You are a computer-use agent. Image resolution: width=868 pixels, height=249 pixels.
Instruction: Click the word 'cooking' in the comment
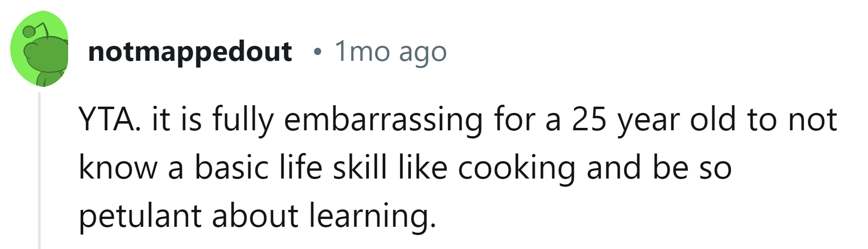tap(516, 168)
